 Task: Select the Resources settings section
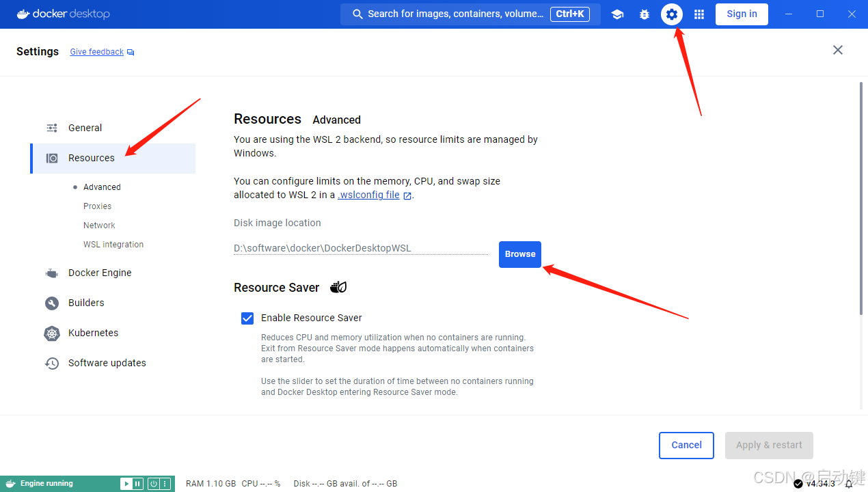click(x=113, y=158)
